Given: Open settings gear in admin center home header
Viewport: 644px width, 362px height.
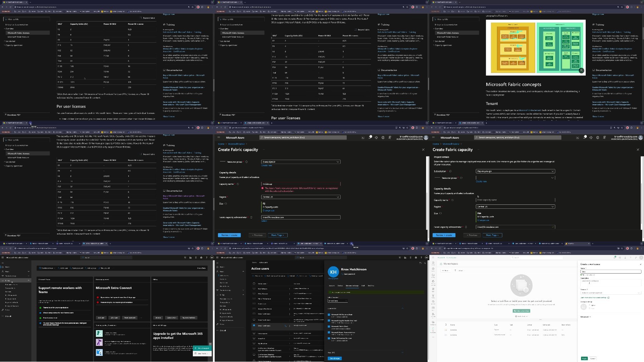Looking at the screenshot, I should [x=201, y=257].
